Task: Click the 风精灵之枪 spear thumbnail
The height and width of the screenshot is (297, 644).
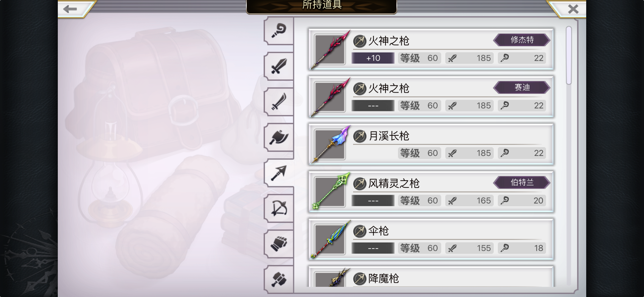Action: tap(330, 192)
